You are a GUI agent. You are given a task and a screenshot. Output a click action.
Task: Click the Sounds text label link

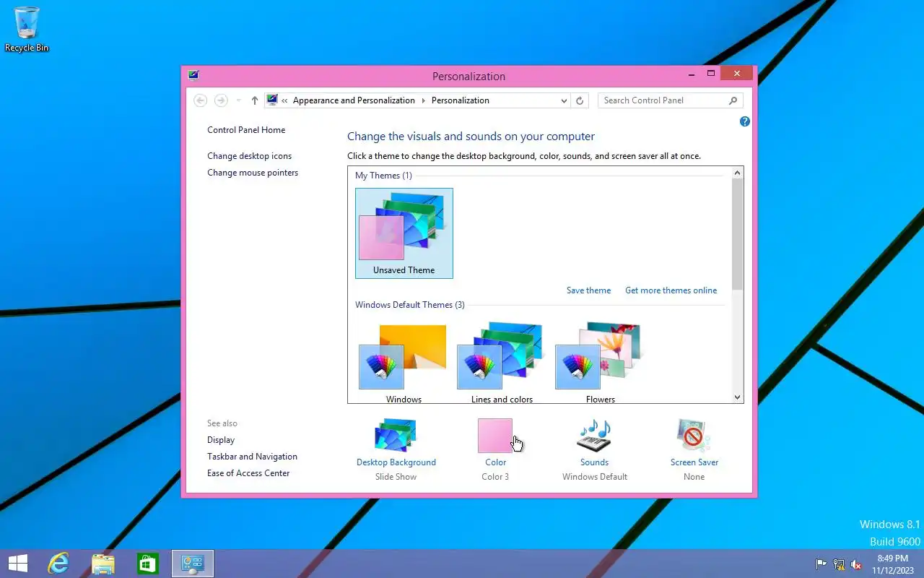594,462
